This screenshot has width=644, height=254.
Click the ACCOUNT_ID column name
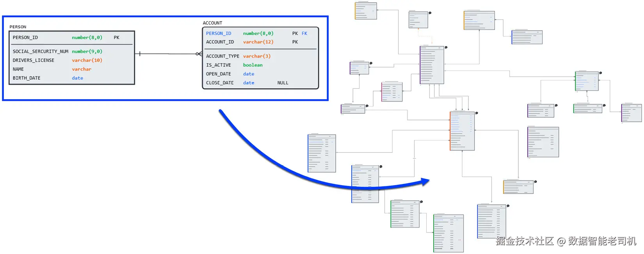point(220,42)
